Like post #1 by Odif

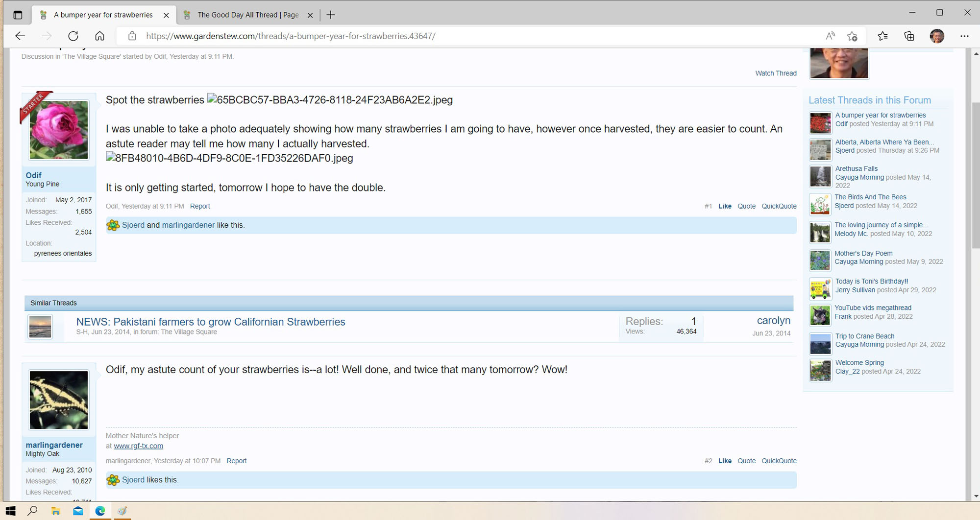725,206
